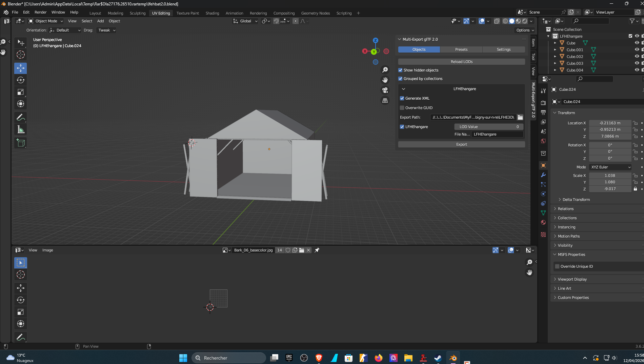Adjust the LOD Value slider field
This screenshot has width=644, height=364.
coord(488,127)
